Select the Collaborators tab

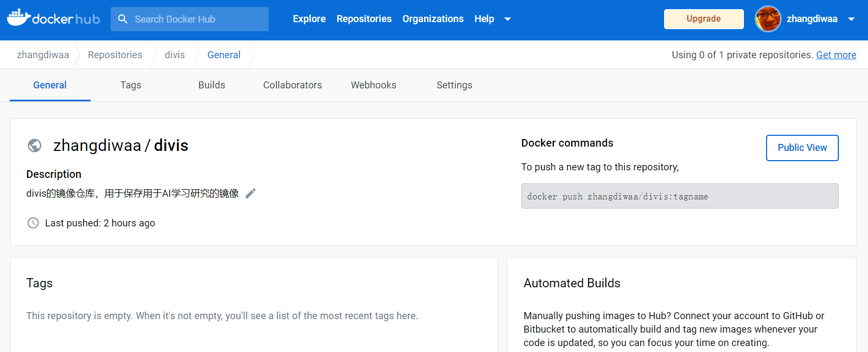[292, 85]
